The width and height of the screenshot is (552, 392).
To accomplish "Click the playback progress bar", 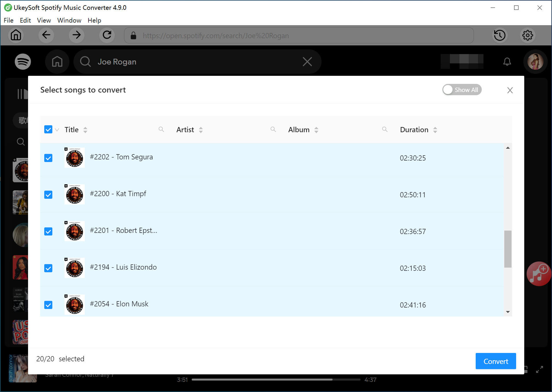I will 276,379.
